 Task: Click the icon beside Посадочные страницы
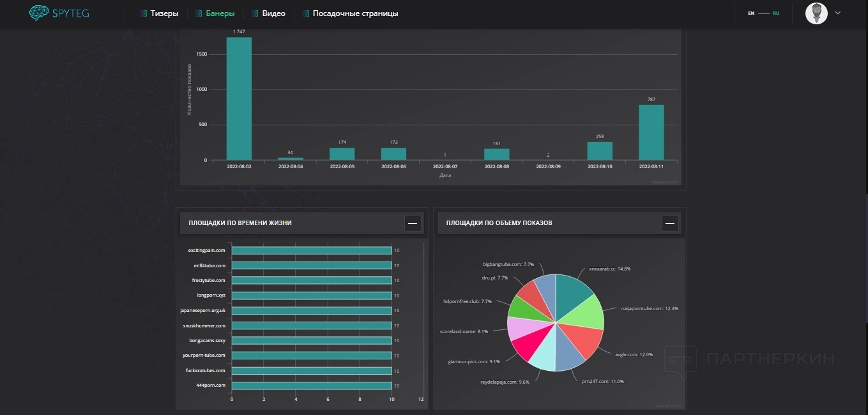pyautogui.click(x=306, y=13)
